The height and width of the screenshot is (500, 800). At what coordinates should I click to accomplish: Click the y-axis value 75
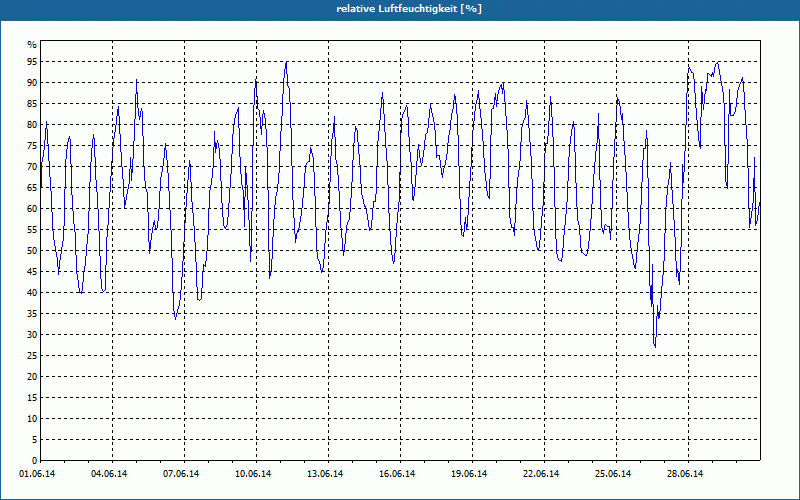tap(32, 145)
